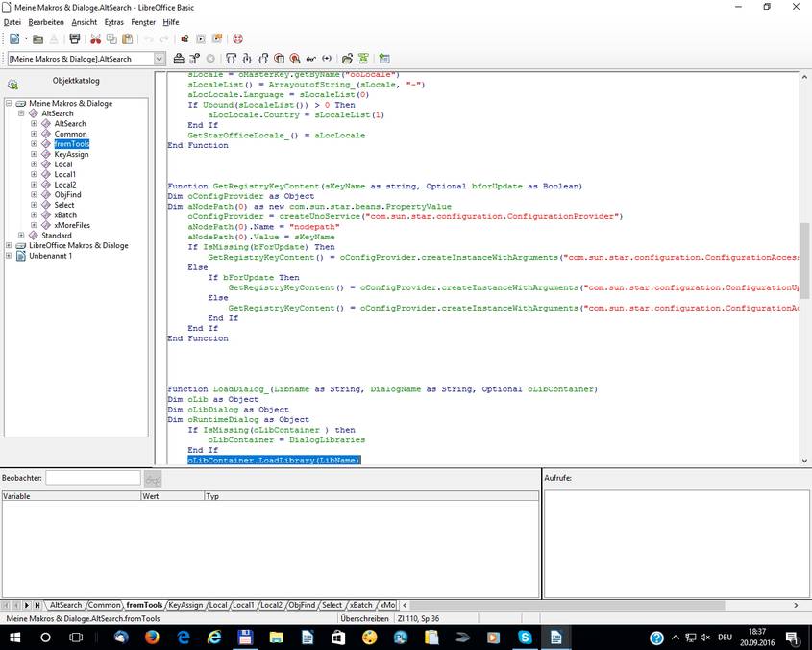
Task: Collapse the AltSearch library node
Action: pyautogui.click(x=21, y=113)
